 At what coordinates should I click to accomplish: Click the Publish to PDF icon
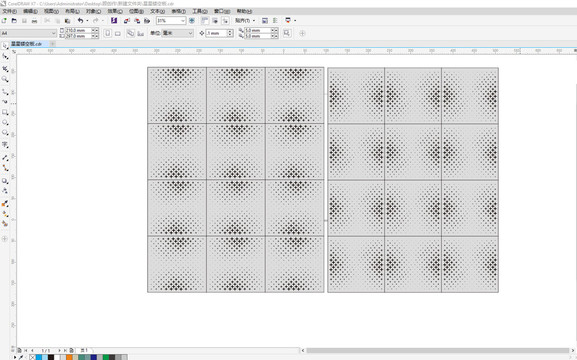[x=147, y=21]
